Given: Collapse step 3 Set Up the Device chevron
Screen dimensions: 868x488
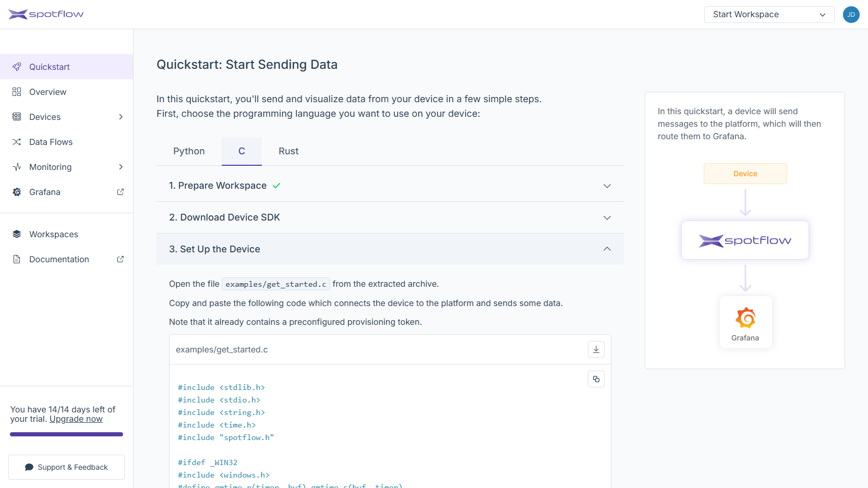Looking at the screenshot, I should pyautogui.click(x=607, y=249).
